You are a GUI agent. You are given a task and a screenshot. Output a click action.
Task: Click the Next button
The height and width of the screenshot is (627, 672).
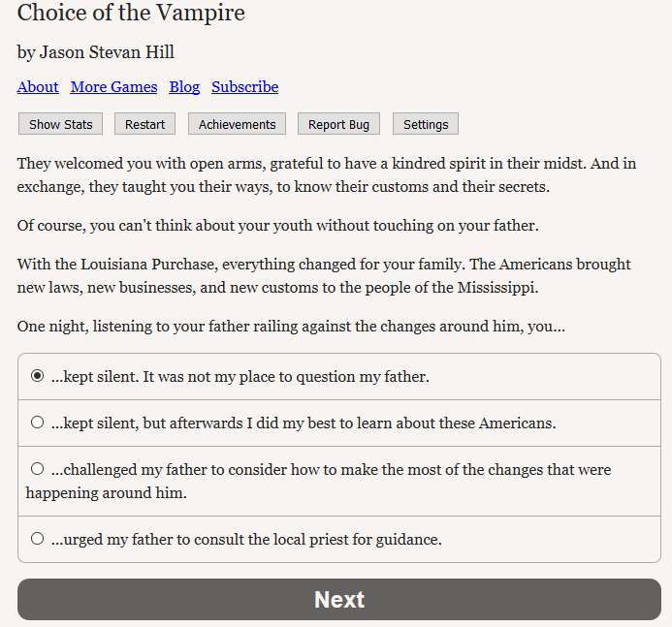(x=339, y=599)
